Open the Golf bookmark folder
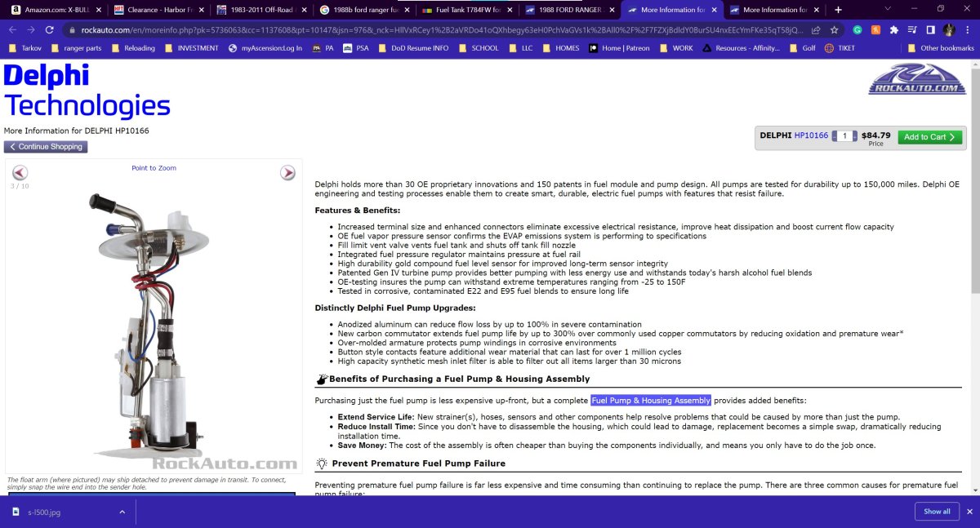The width and height of the screenshot is (980, 528). tap(801, 48)
